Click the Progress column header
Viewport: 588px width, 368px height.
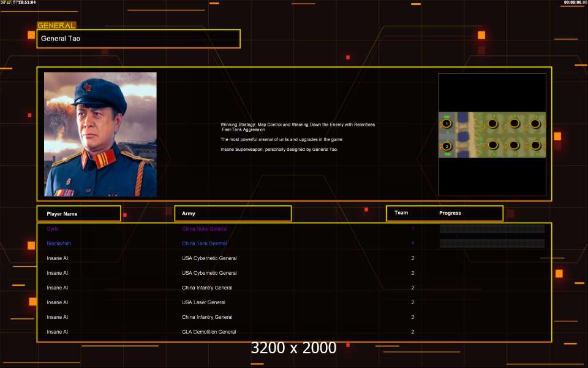pyautogui.click(x=450, y=213)
